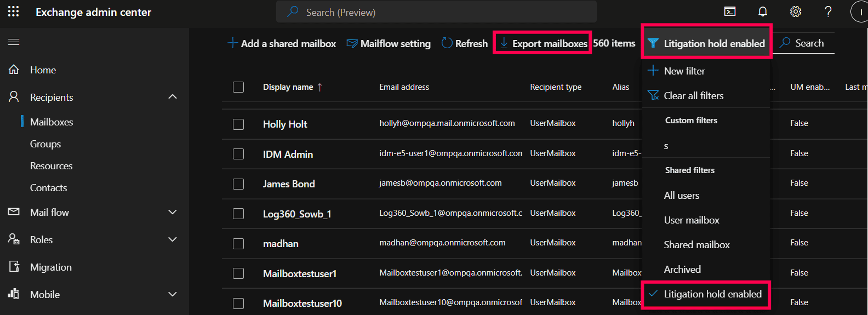Open the settings gear
Screen dimensions: 868x315
tap(796, 12)
